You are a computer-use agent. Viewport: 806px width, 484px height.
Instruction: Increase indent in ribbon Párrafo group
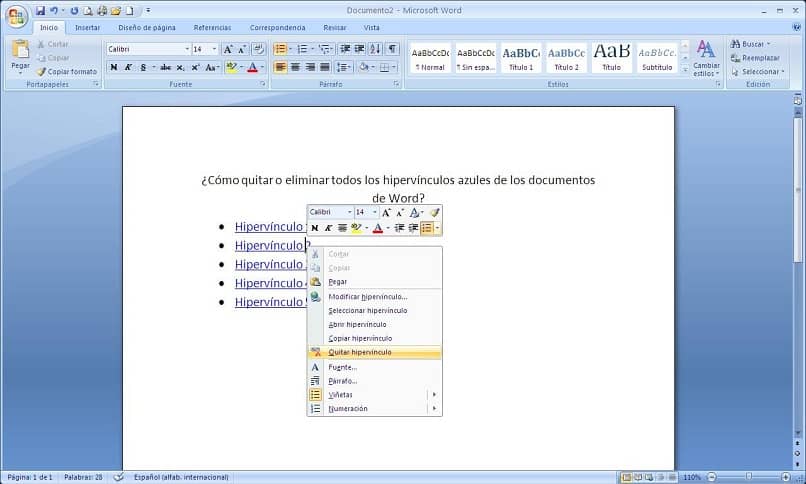coord(360,49)
